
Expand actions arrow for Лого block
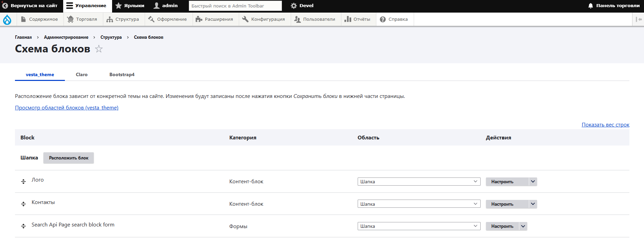(533, 182)
